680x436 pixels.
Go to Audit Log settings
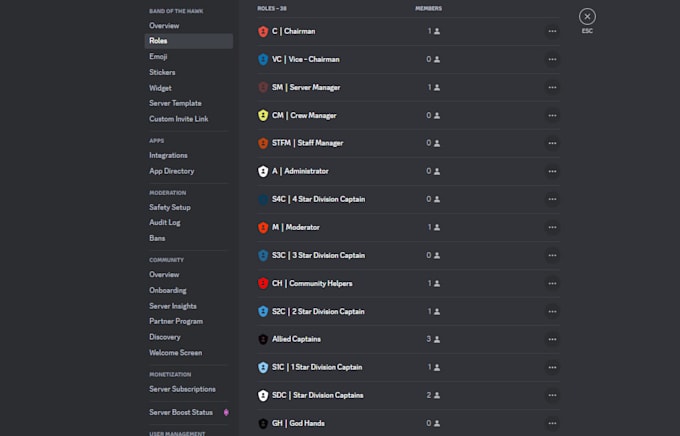tap(165, 223)
